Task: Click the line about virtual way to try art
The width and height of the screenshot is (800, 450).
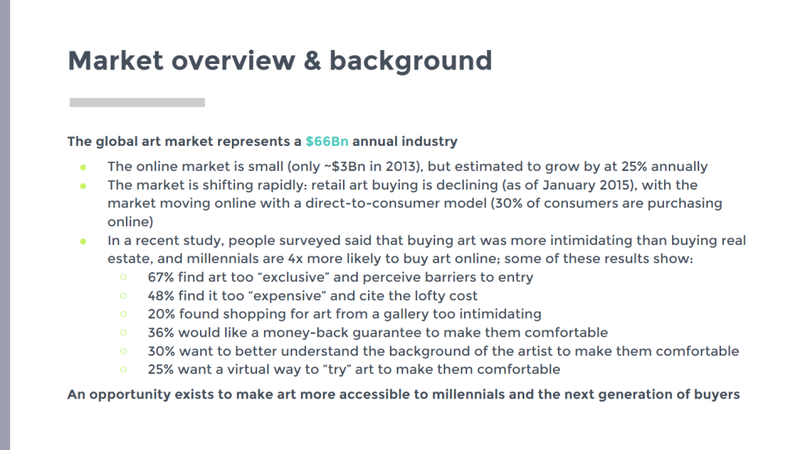Action: click(354, 369)
